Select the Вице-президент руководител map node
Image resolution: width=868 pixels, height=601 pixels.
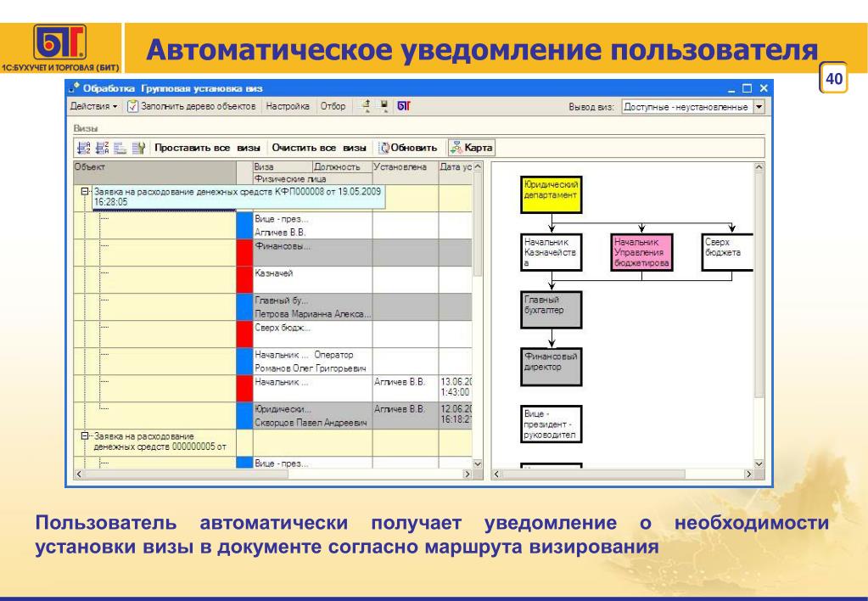[x=551, y=424]
